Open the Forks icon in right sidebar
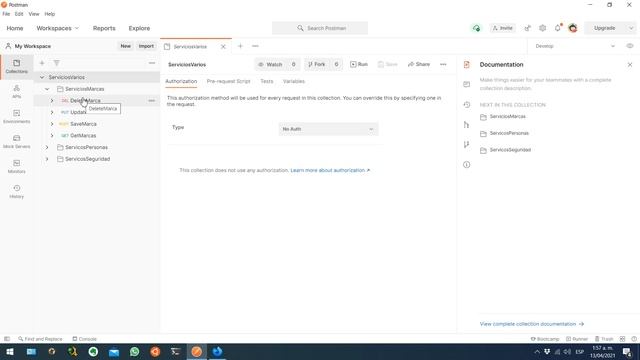Screen dimensions: 640x360 [x=467, y=124]
